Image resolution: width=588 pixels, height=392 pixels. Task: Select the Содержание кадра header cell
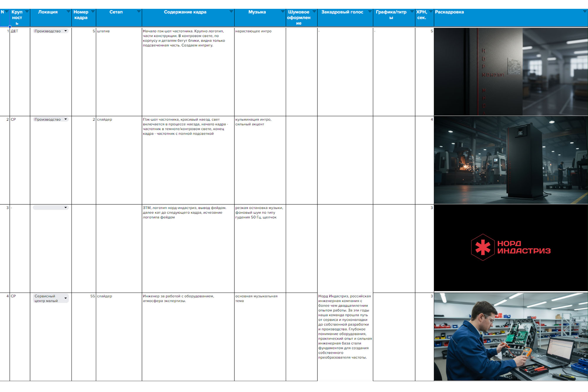pyautogui.click(x=188, y=18)
